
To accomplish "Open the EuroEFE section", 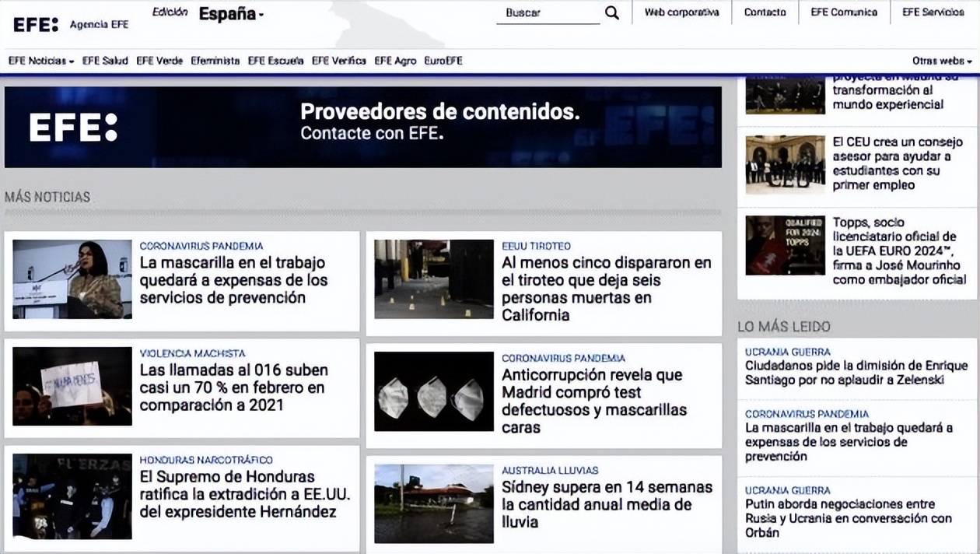I will (x=443, y=61).
